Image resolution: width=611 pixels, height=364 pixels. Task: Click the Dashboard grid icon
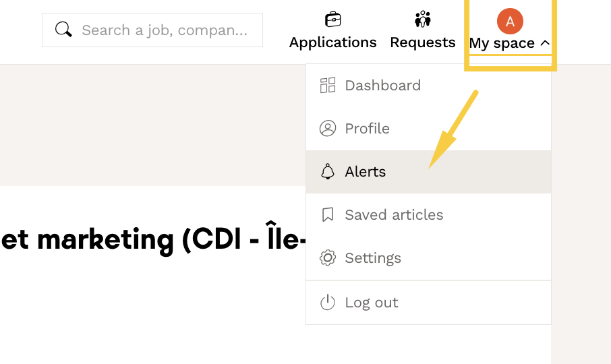coord(328,86)
